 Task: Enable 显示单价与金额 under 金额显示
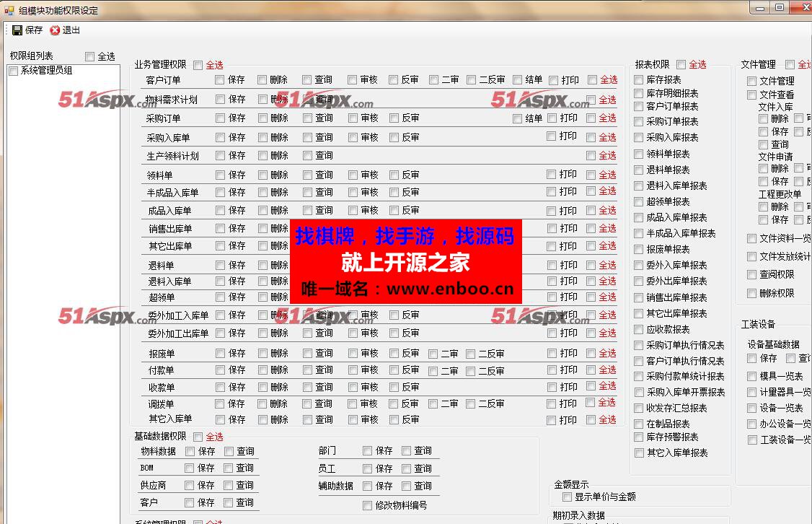[x=567, y=497]
